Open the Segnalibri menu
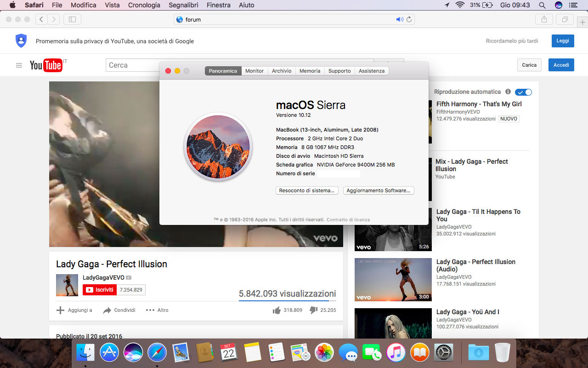This screenshot has height=368, width=588. 184,5
